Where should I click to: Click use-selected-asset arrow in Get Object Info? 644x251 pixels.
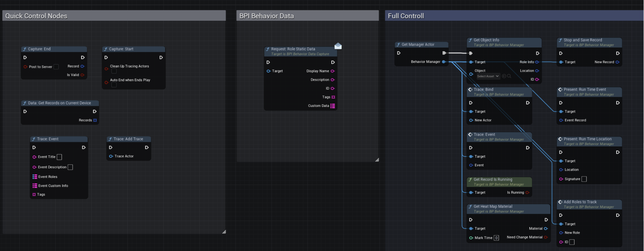click(504, 76)
